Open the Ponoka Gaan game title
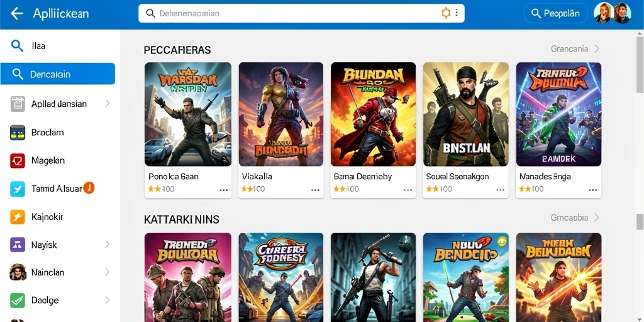 click(174, 177)
